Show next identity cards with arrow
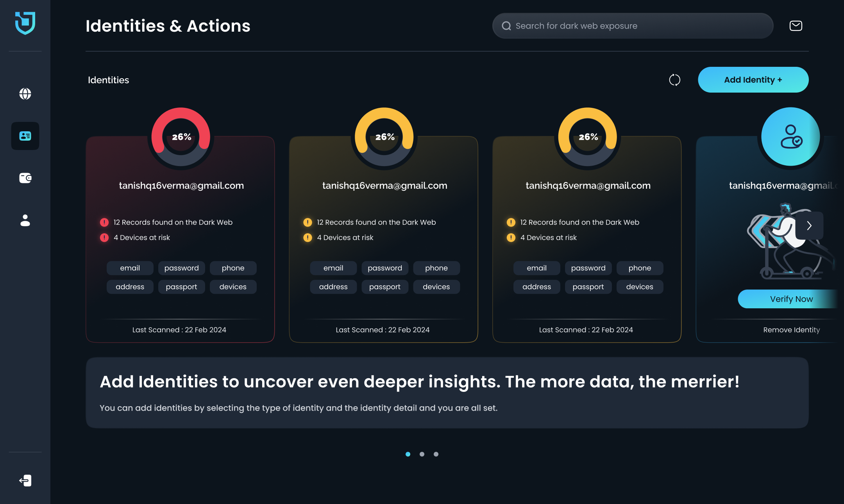Screen dimensions: 844x504 pyautogui.click(x=810, y=225)
